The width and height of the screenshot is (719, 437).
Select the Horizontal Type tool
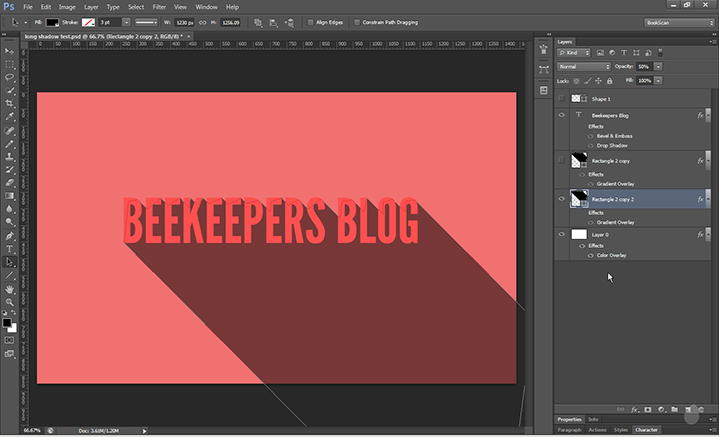pos(10,248)
